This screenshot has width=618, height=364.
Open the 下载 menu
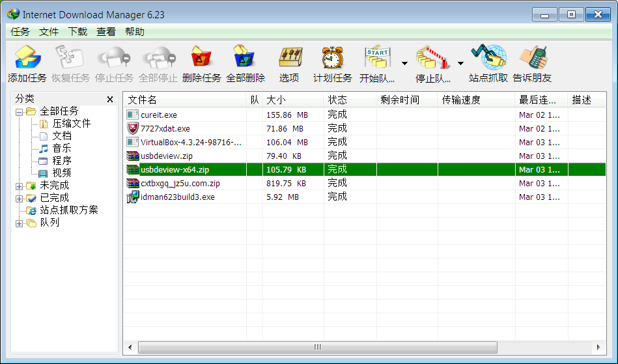[77, 31]
